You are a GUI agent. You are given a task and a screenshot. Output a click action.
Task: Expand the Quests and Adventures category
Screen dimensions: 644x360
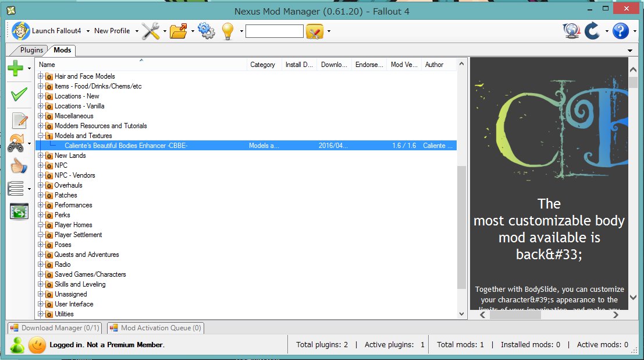[40, 254]
